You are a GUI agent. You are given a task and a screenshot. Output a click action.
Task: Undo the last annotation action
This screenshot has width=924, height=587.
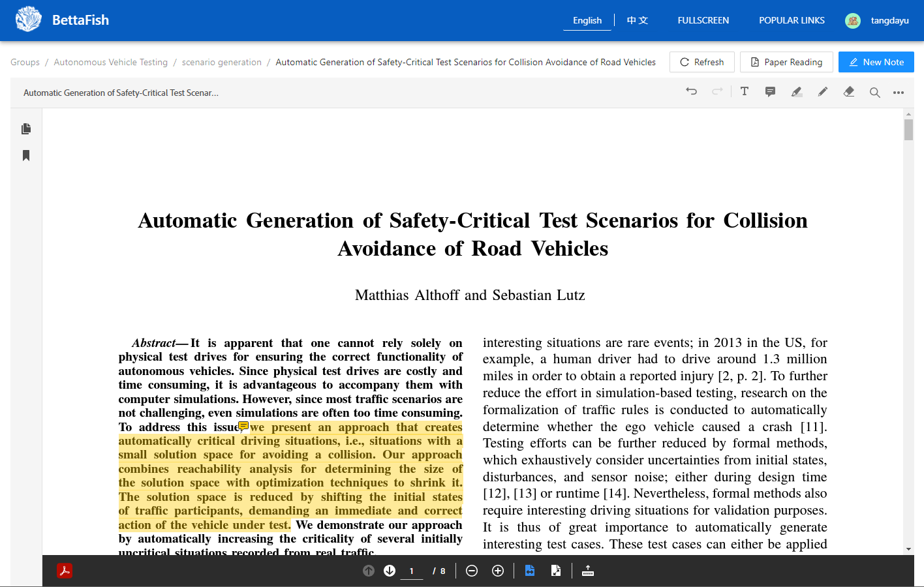point(692,91)
